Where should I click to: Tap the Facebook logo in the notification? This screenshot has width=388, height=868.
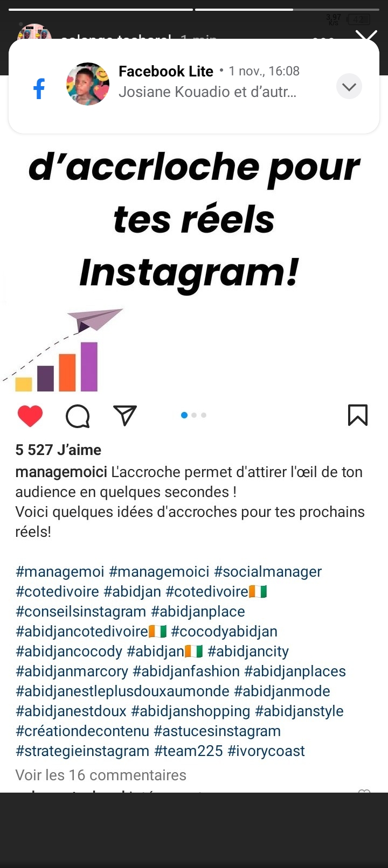click(x=39, y=88)
